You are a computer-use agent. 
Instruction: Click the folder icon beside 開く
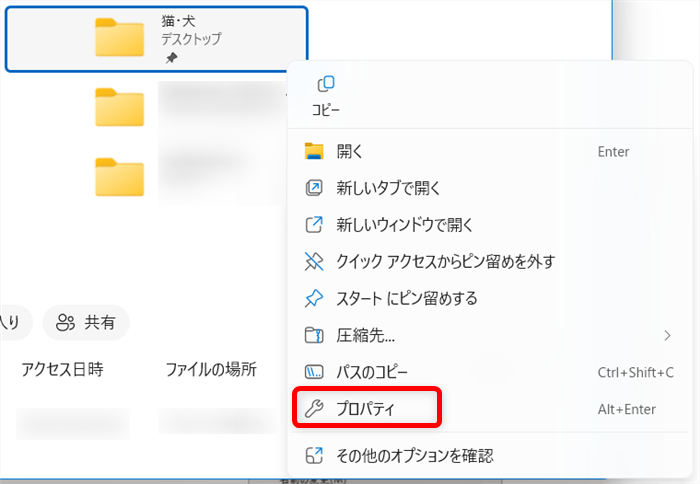[x=314, y=151]
